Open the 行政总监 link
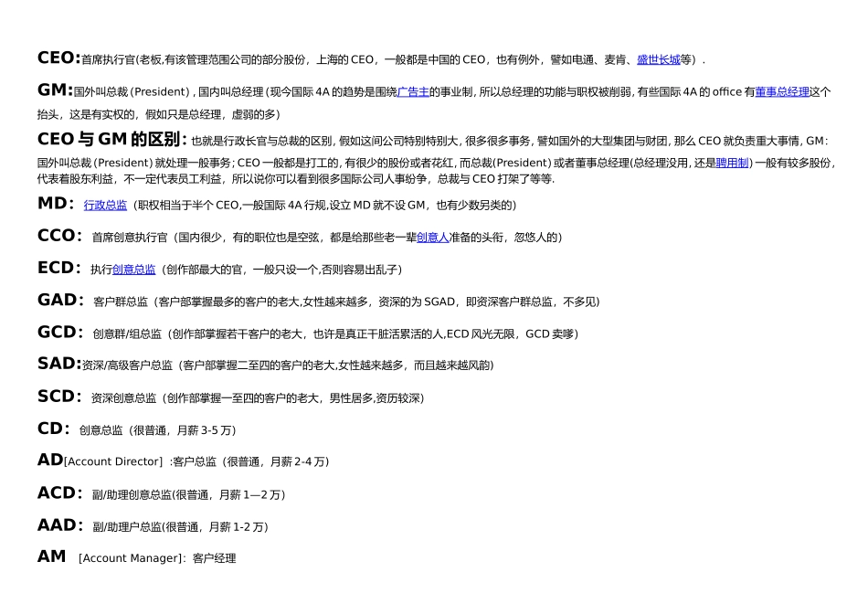This screenshot has height=614, width=868. tap(105, 206)
